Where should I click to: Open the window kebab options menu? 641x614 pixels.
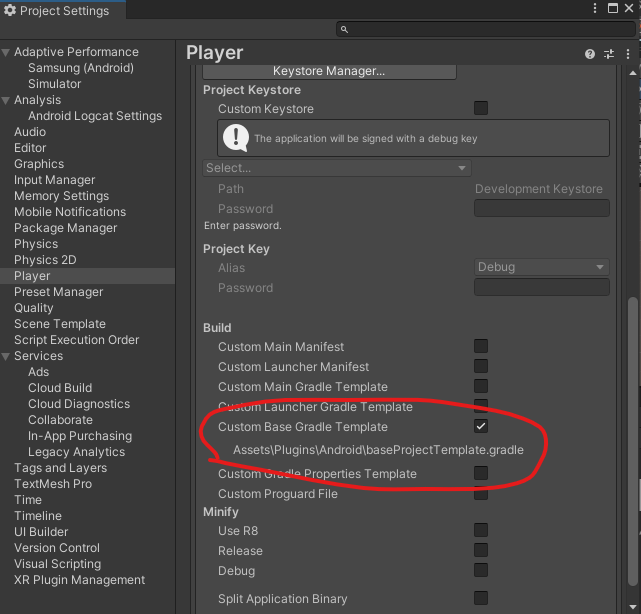pyautogui.click(x=595, y=8)
